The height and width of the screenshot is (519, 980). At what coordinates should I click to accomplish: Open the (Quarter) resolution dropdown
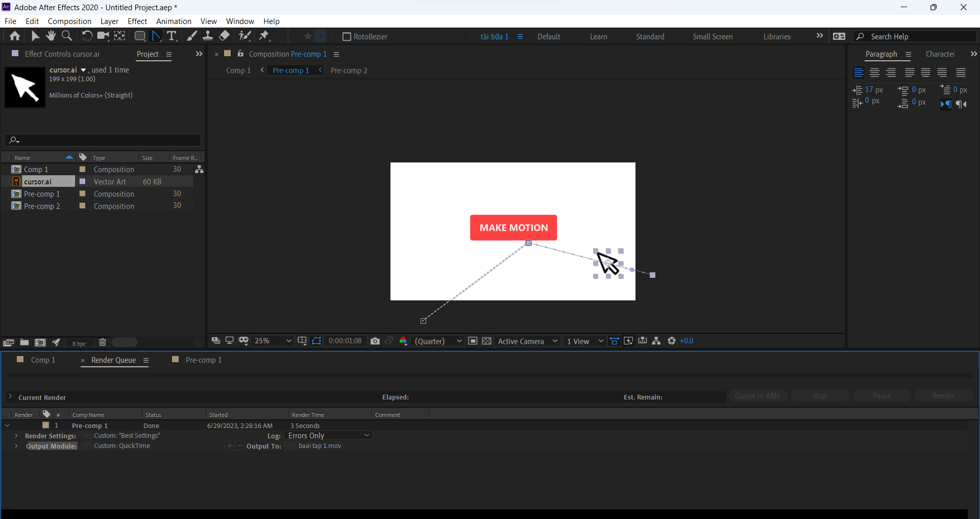[438, 341]
